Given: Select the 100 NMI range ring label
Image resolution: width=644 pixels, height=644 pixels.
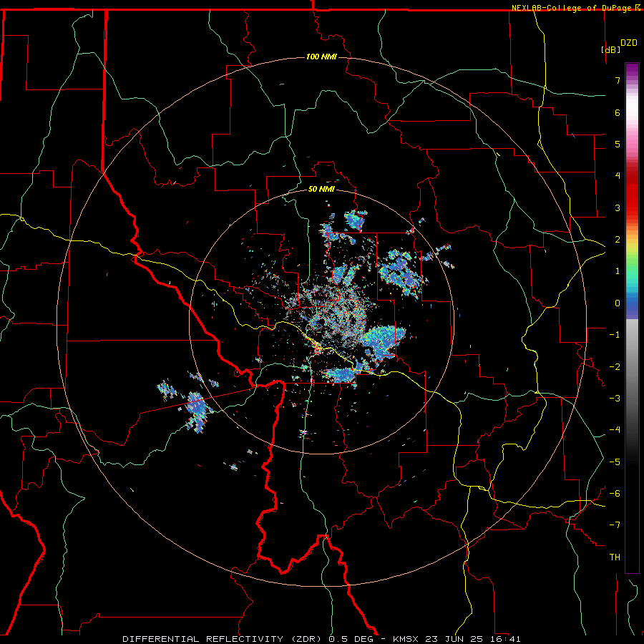Looking at the screenshot, I should pos(321,57).
